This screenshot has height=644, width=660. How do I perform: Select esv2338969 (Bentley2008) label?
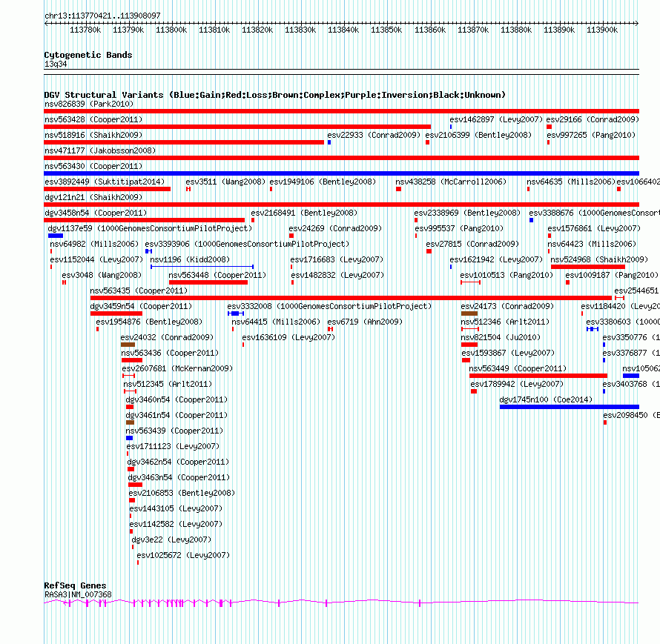click(467, 213)
